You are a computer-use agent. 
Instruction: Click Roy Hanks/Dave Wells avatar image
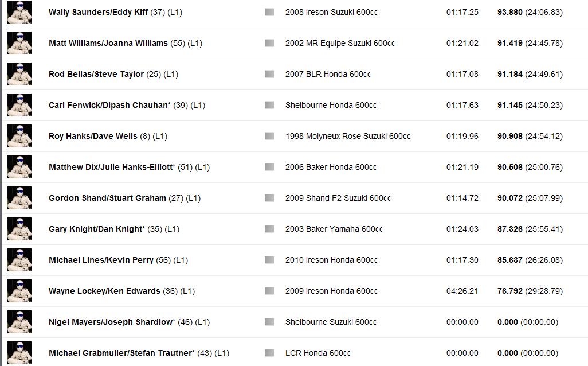click(x=19, y=136)
